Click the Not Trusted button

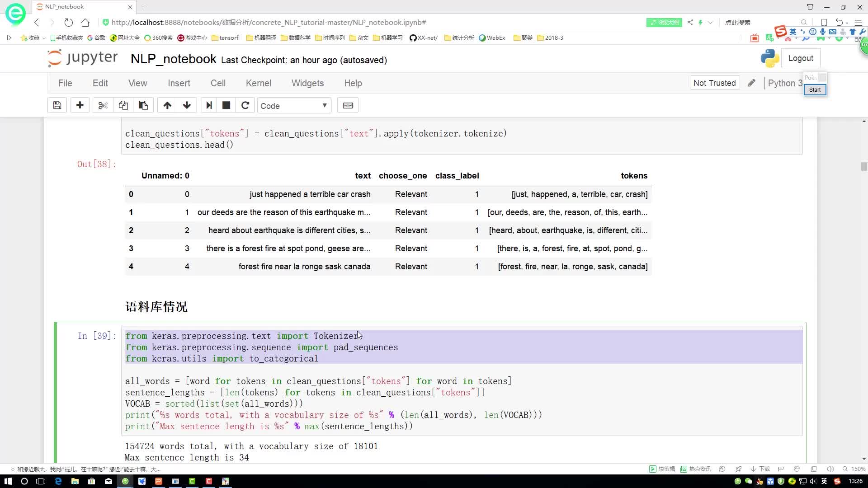coord(714,83)
